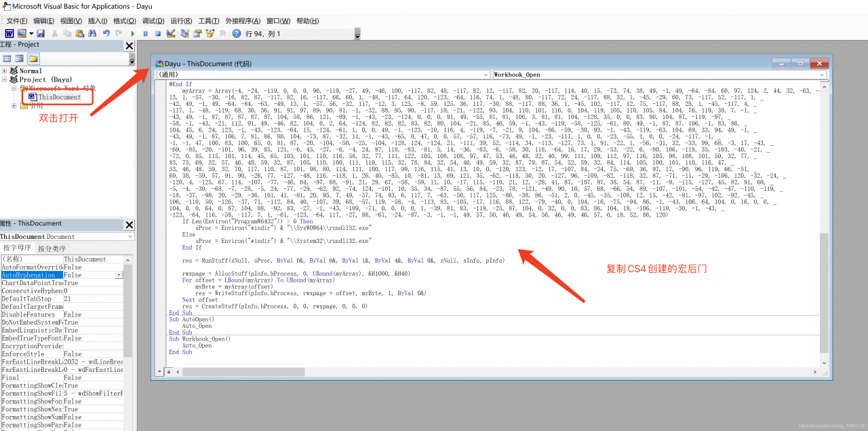Open the Workbook_Open procedure dropdown
The height and width of the screenshot is (431, 868).
point(822,75)
